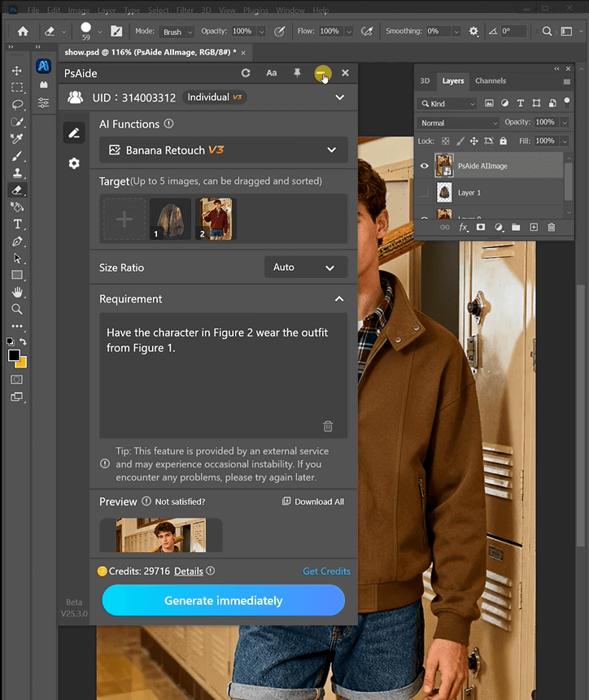Image resolution: width=589 pixels, height=700 pixels.
Task: Select the Clone Stamp tool
Action: point(17,173)
